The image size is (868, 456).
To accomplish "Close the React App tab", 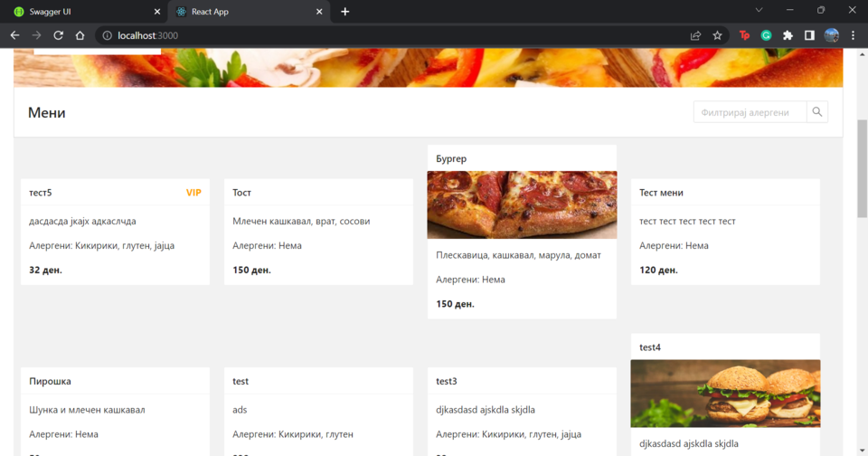I will [x=319, y=12].
